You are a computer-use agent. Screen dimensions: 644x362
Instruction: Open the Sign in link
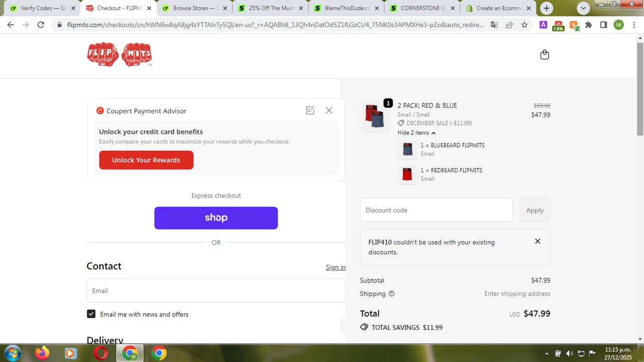tap(335, 267)
